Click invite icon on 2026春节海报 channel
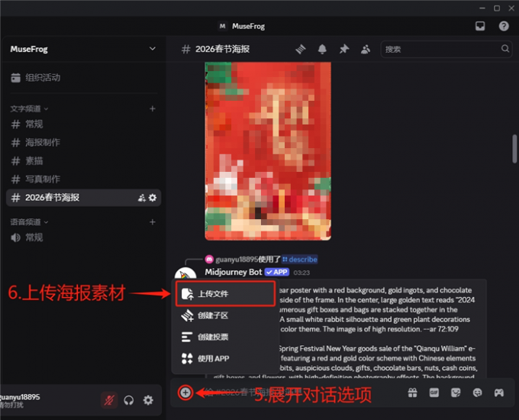Screen dimensions: 519x420 (x=142, y=198)
